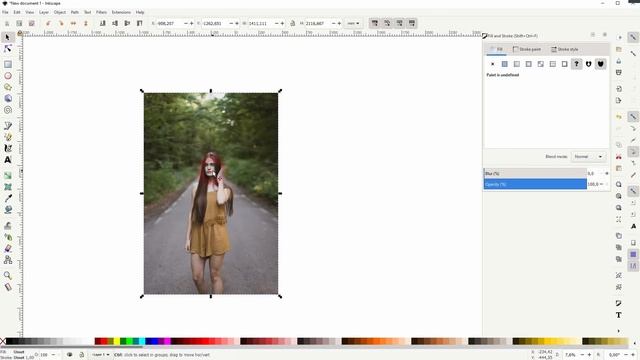Select the Spray tool
640x360 pixels.
[7, 237]
